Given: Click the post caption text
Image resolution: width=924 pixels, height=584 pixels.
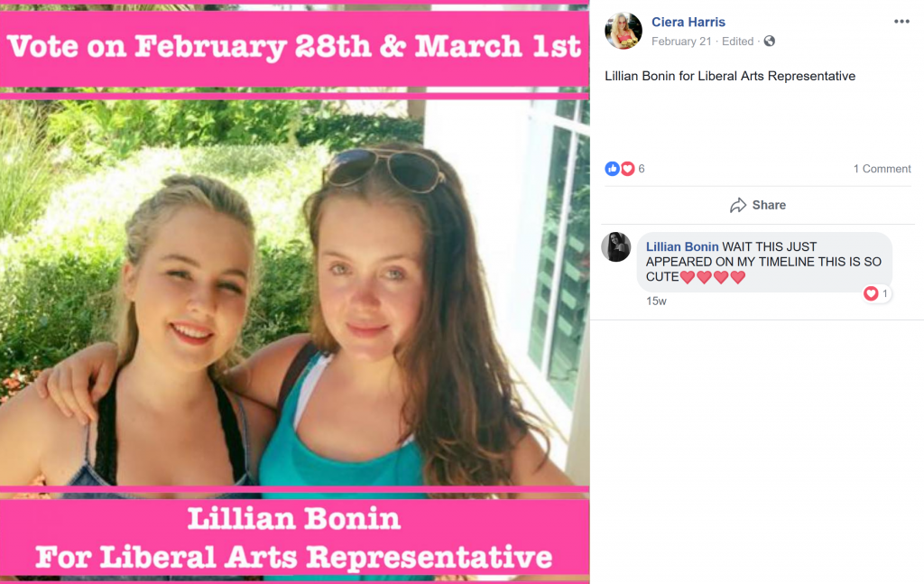Looking at the screenshot, I should [730, 76].
